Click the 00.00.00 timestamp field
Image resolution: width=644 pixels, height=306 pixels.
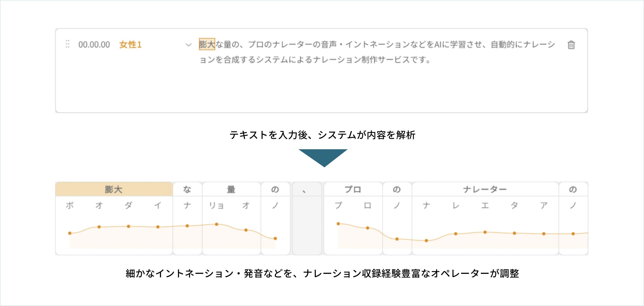click(x=94, y=45)
